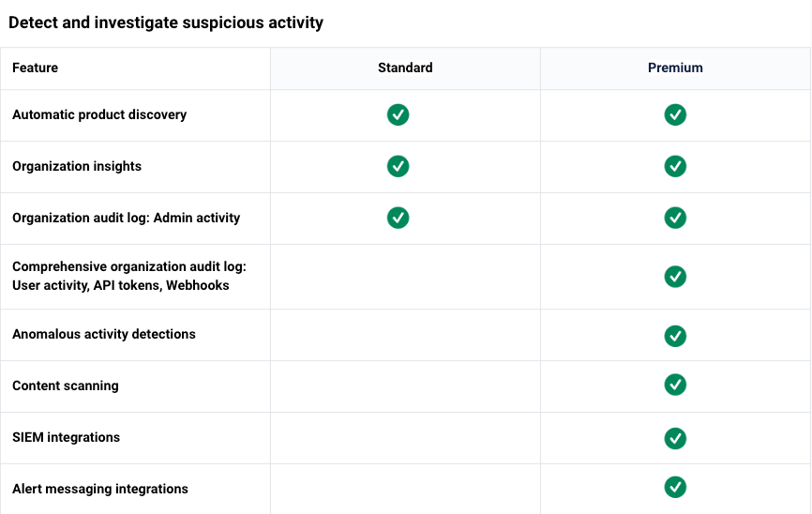Select the Premium column header
Screen dimensions: 812x514
675,68
